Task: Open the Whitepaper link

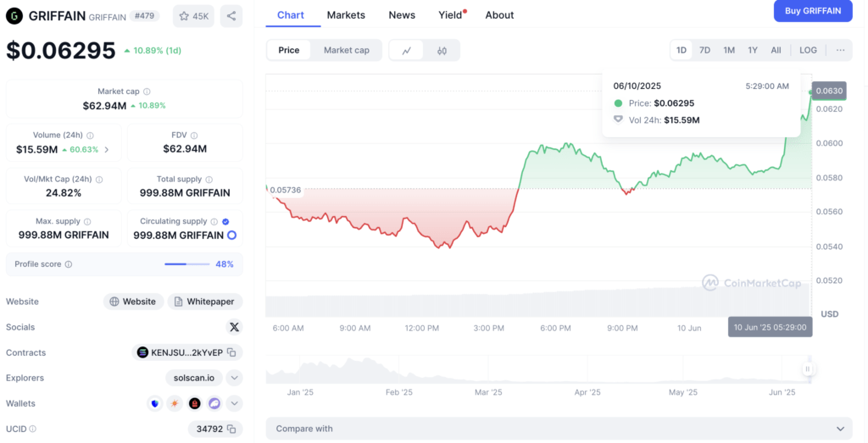Action: (x=205, y=302)
